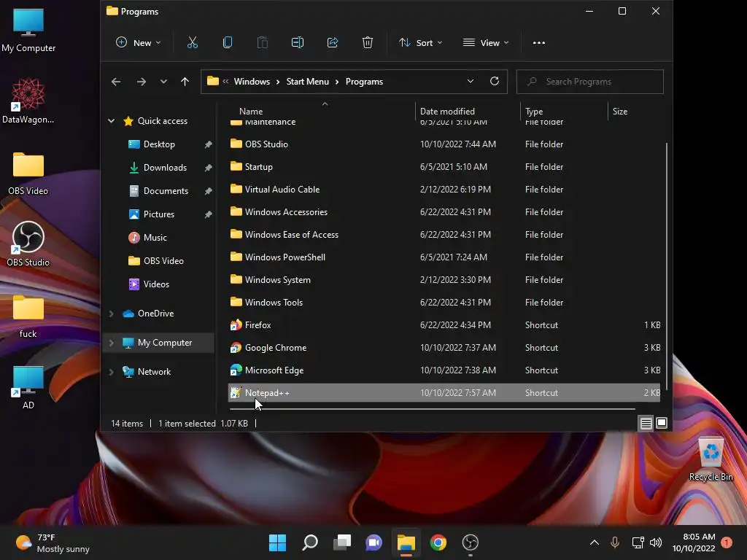This screenshot has width=747, height=560.
Task: Open Music in navigation pane
Action: click(x=155, y=238)
